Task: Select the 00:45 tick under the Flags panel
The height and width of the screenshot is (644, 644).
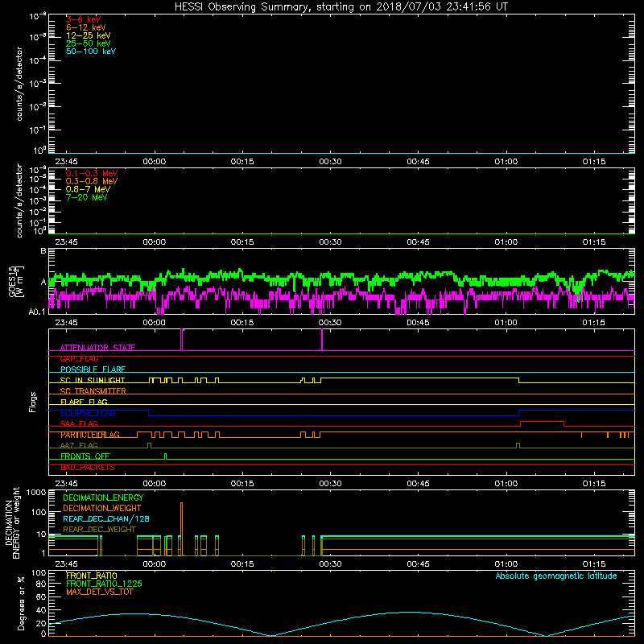Action: coord(418,484)
